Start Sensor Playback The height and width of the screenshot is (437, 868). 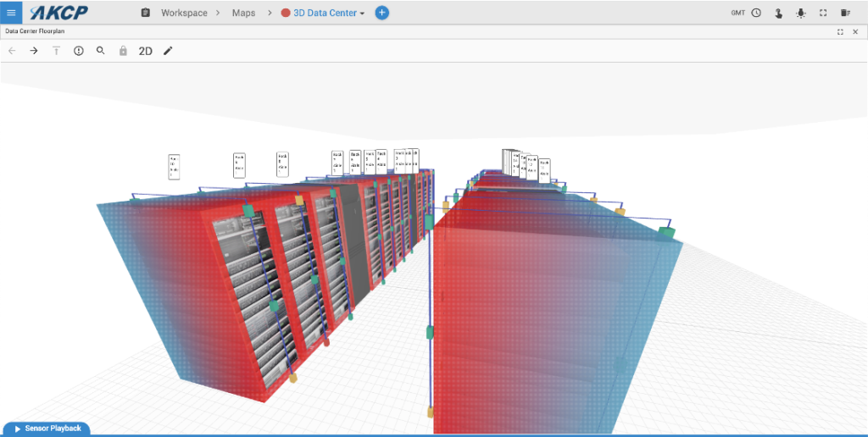point(47,429)
